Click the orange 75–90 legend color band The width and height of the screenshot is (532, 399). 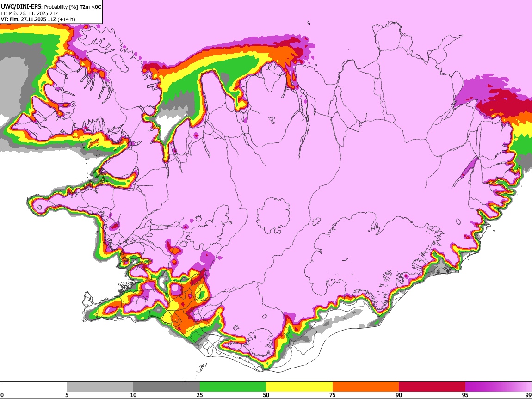coord(365,387)
